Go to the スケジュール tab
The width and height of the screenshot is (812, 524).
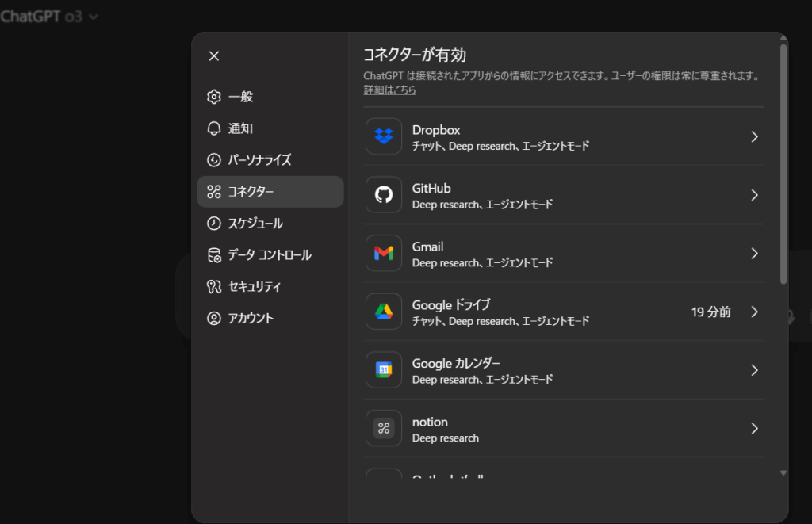(270, 224)
